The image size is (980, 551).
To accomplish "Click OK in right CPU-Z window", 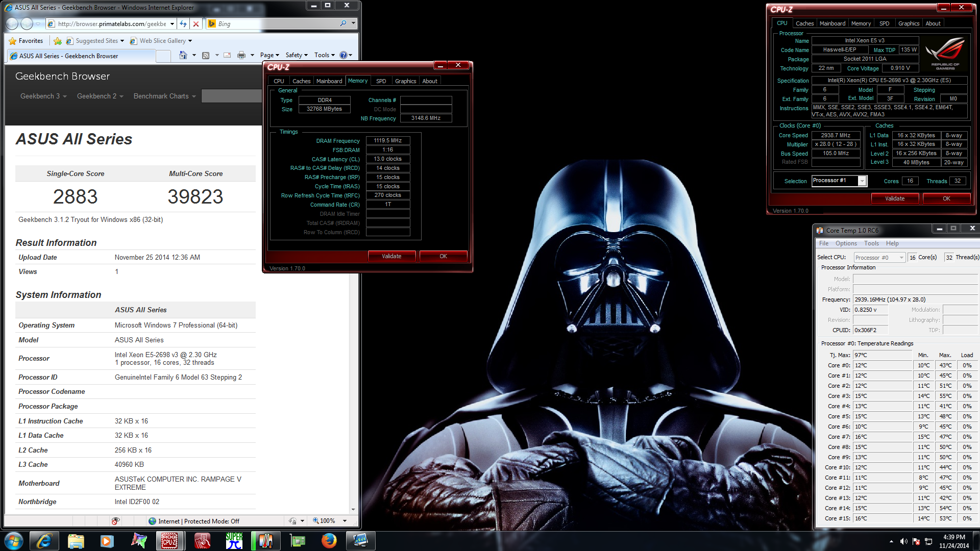I will pyautogui.click(x=946, y=198).
